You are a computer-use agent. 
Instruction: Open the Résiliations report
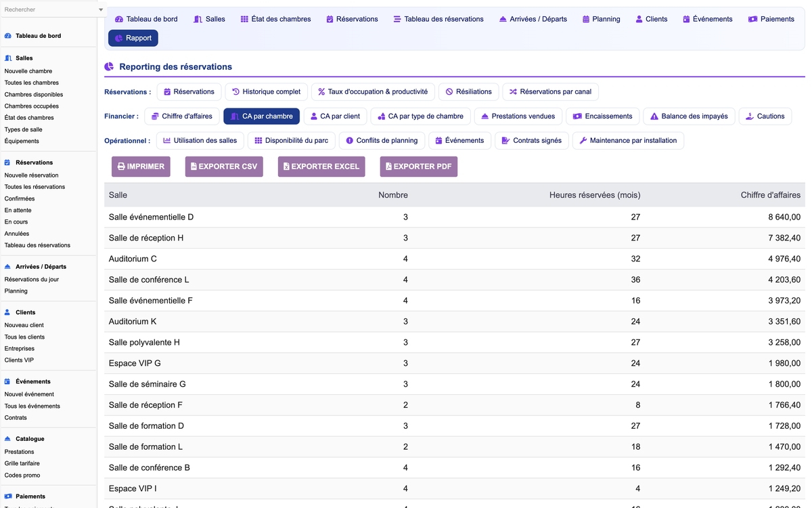point(468,91)
